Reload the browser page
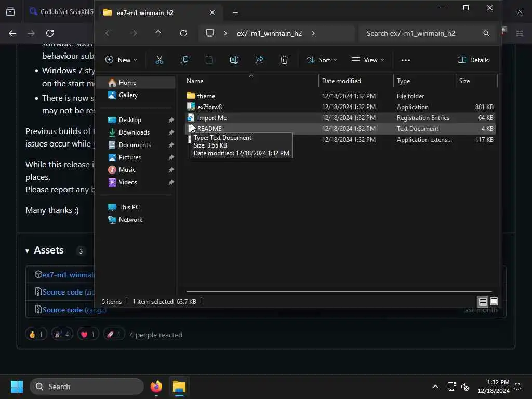 50,33
